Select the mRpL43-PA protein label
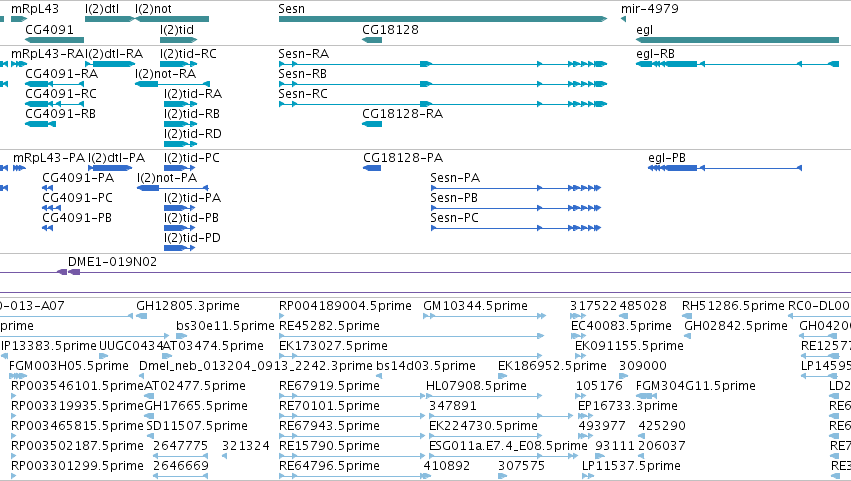The width and height of the screenshot is (851, 481). 49,158
